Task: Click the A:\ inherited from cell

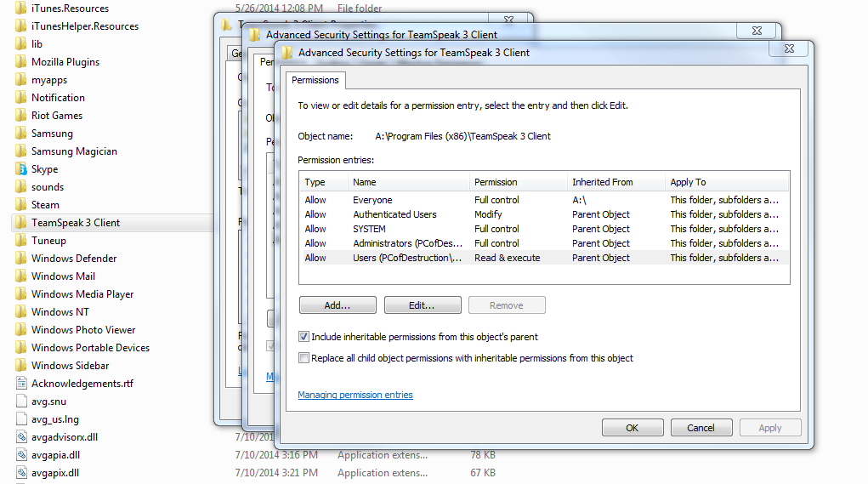Action: (579, 200)
